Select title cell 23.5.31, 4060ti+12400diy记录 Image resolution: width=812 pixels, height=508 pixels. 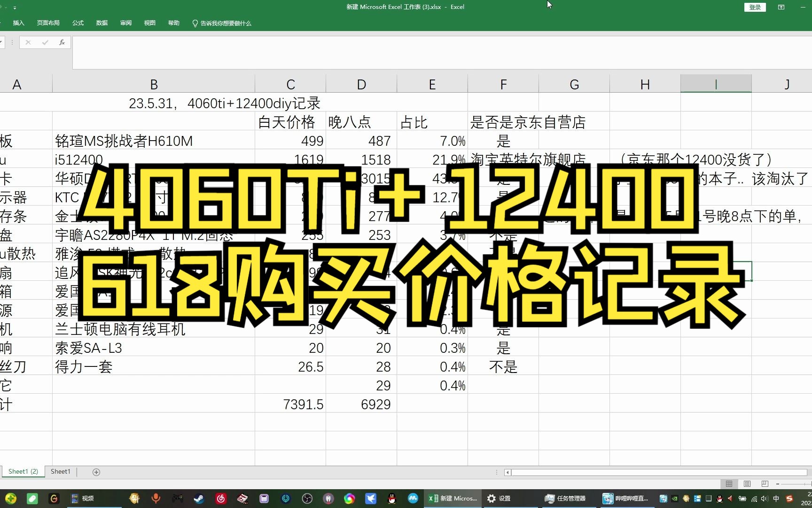[x=225, y=103]
